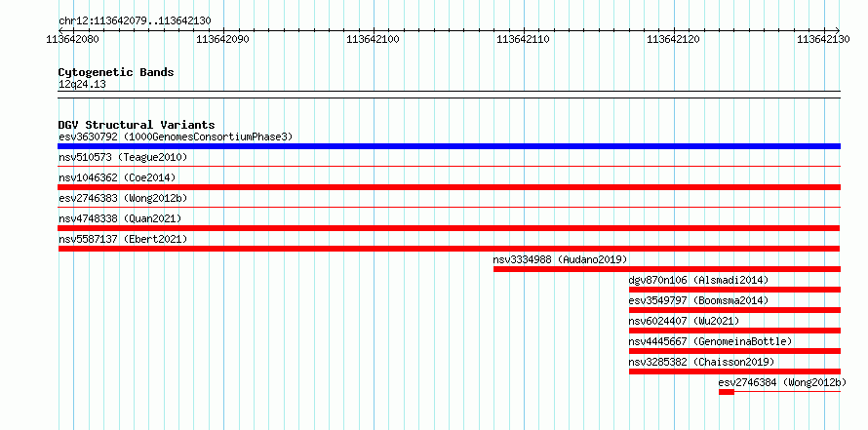Click ruler position 113642120
This screenshot has width=868, height=430.
[x=674, y=39]
